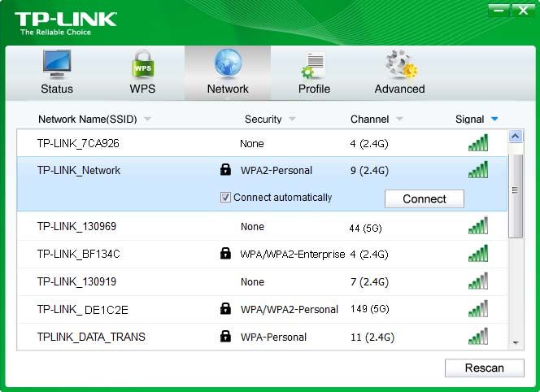The height and width of the screenshot is (392, 540).
Task: Click the Status monitor icon
Action: click(57, 64)
